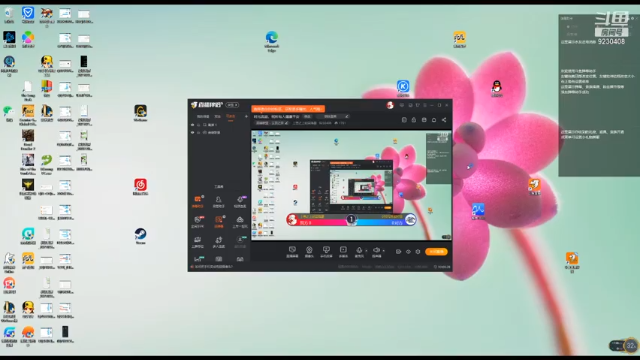Expand the microphone options arrow
Screen dimensions: 640x360
click(366, 251)
